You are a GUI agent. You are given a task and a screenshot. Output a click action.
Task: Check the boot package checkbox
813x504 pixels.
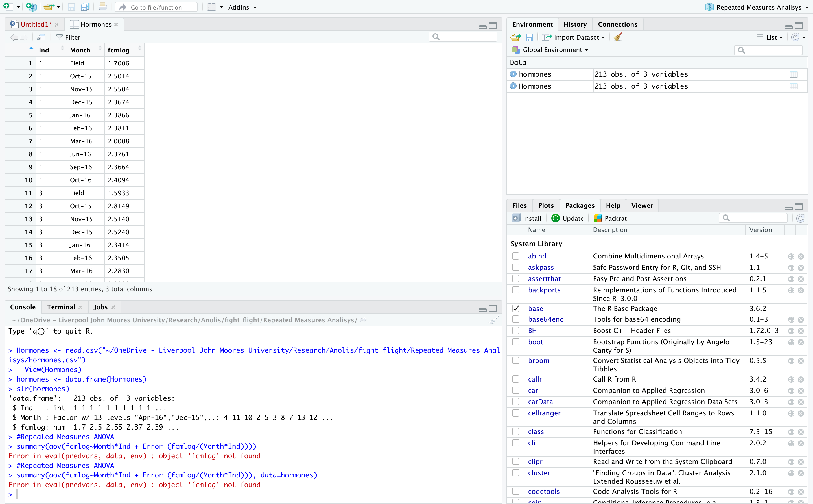[515, 342]
